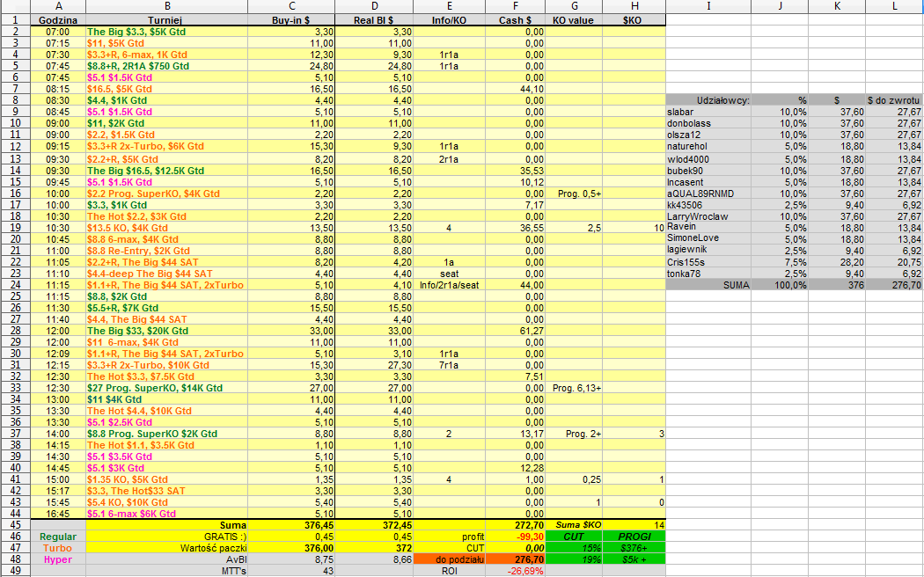The image size is (924, 577).
Task: Select column A header
Action: [x=58, y=6]
